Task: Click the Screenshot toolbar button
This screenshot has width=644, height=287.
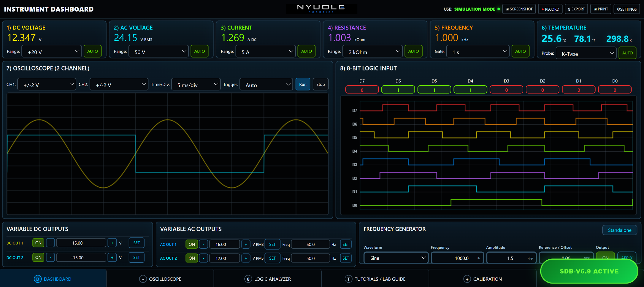Action: coord(519,9)
